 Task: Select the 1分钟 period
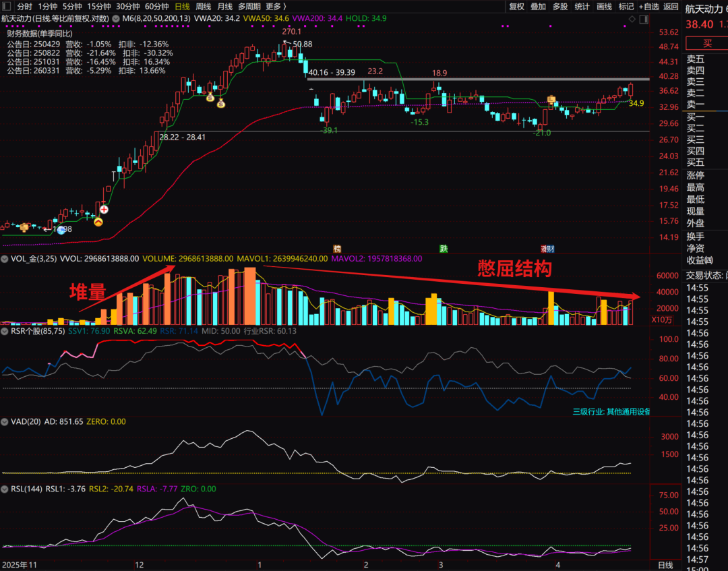(48, 7)
